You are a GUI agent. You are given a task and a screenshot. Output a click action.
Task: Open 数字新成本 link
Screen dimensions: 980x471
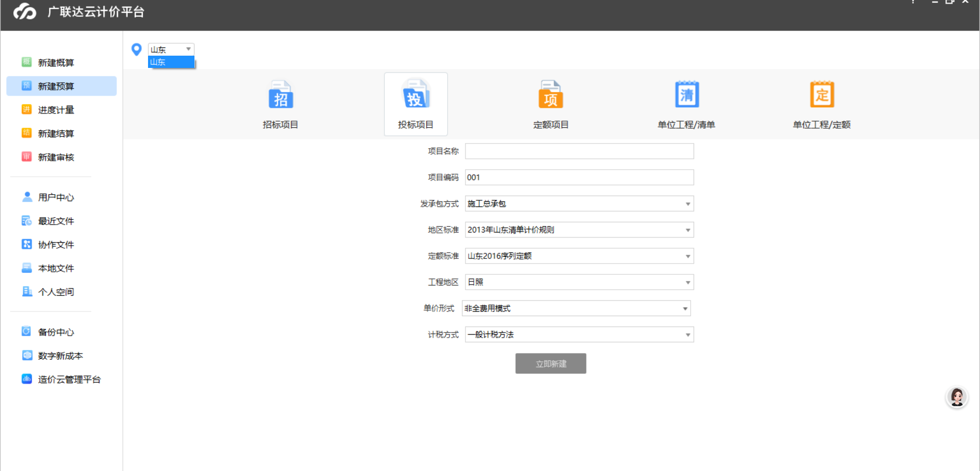60,356
